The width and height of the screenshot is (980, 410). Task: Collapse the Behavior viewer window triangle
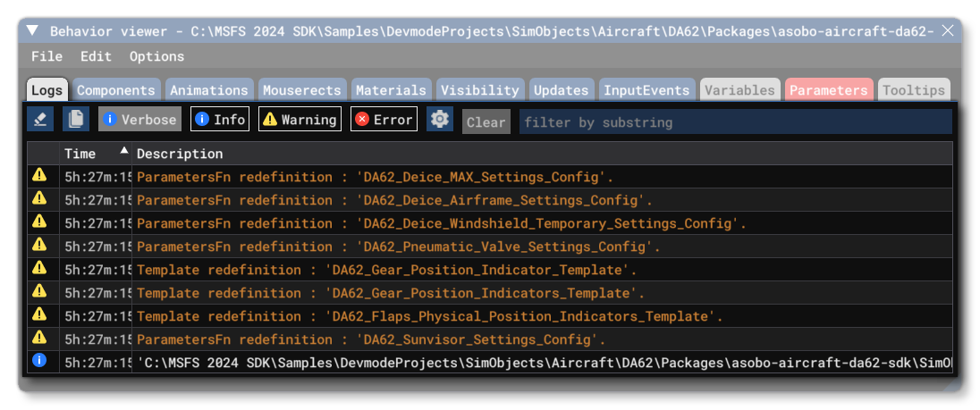coord(32,31)
